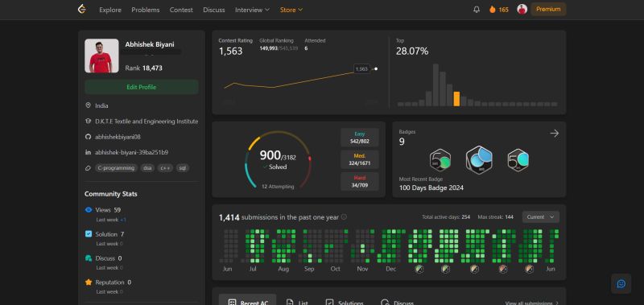The height and width of the screenshot is (305, 644).
Task: Click the Views eye icon
Action: pos(89,210)
